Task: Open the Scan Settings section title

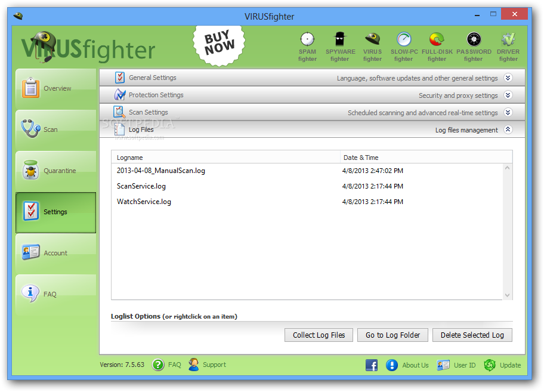Action: [x=149, y=112]
